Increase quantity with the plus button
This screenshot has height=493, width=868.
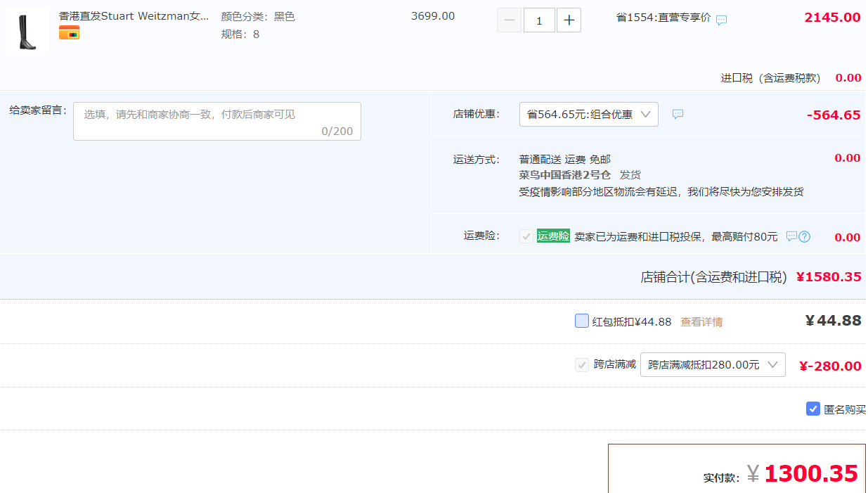[569, 20]
